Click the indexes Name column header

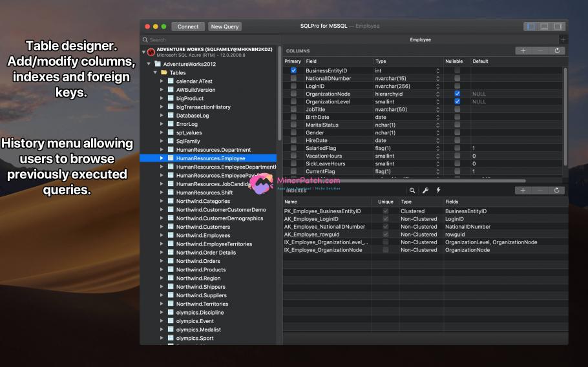pyautogui.click(x=291, y=202)
